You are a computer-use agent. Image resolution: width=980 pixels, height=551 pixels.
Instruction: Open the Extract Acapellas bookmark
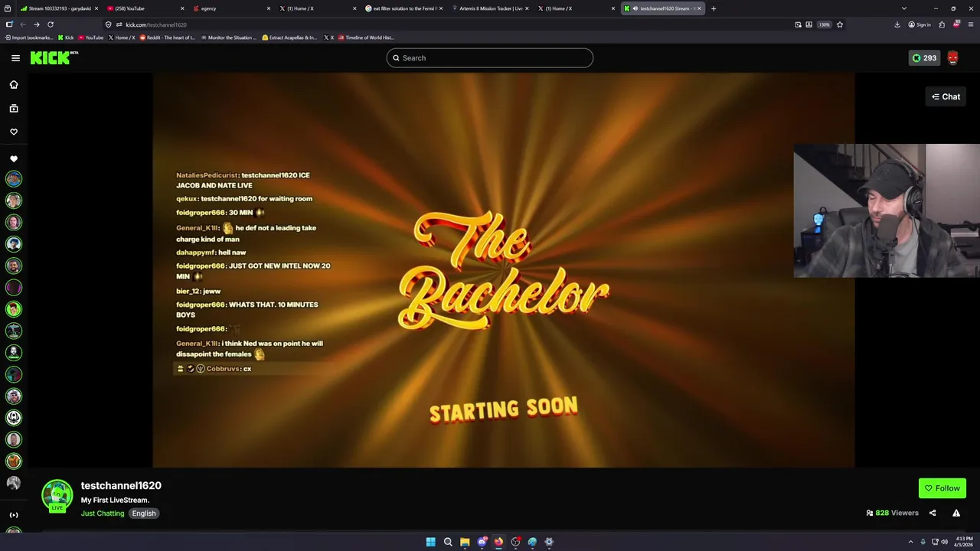[x=289, y=37]
